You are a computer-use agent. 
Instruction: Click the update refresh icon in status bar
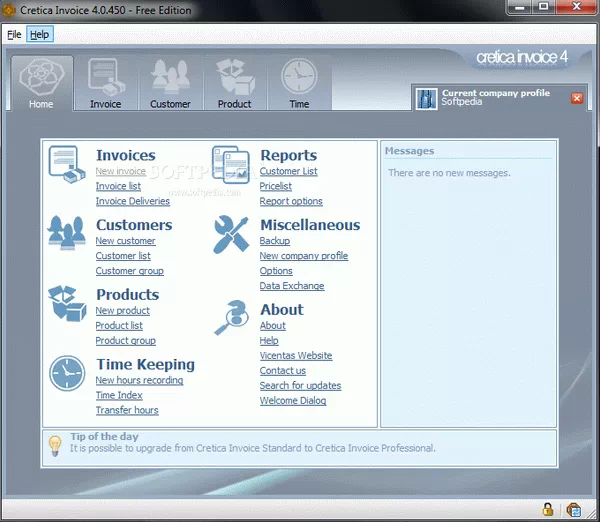point(573,510)
